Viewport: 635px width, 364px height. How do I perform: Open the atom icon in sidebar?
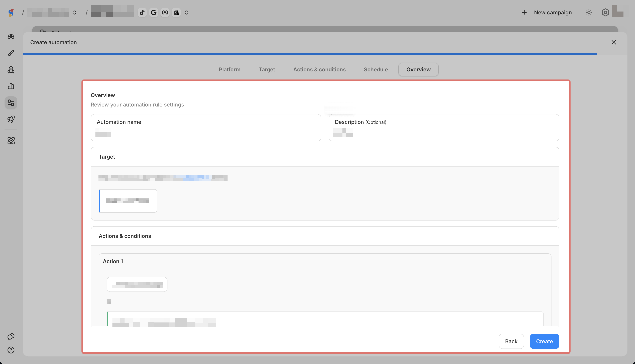pyautogui.click(x=11, y=140)
